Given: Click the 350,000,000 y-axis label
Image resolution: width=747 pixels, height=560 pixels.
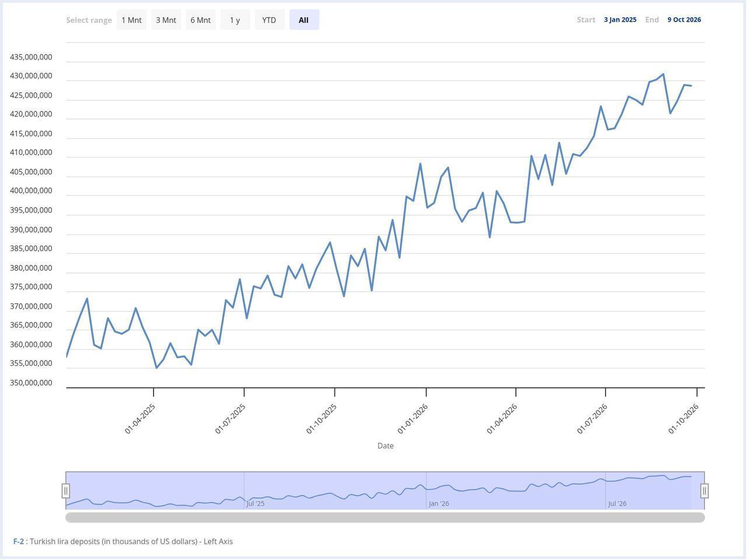Looking at the screenshot, I should pos(32,383).
